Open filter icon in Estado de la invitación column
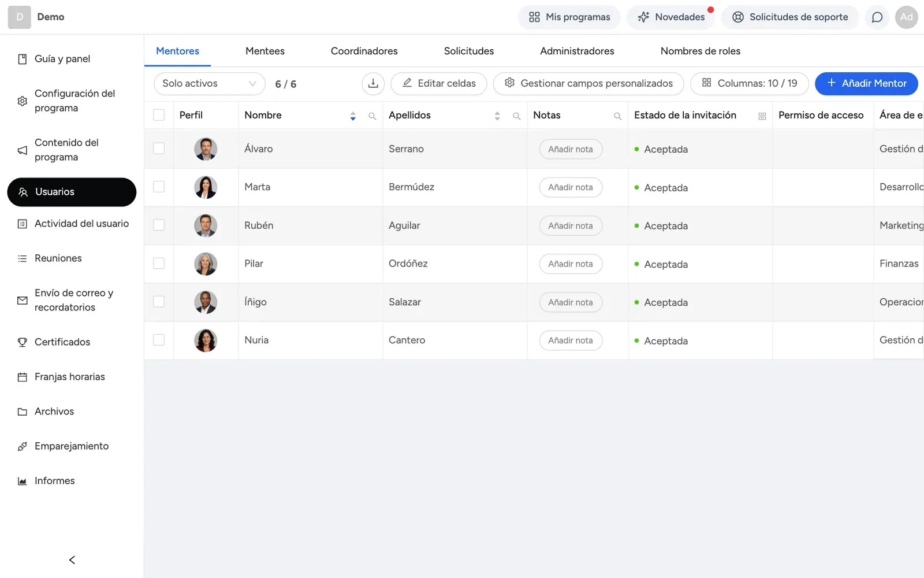 (x=762, y=116)
